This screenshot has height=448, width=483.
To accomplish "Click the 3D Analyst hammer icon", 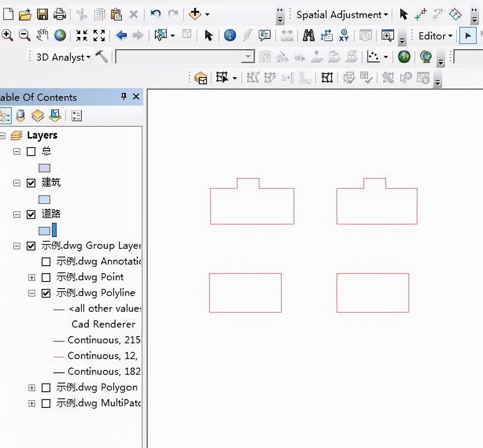I will point(101,56).
